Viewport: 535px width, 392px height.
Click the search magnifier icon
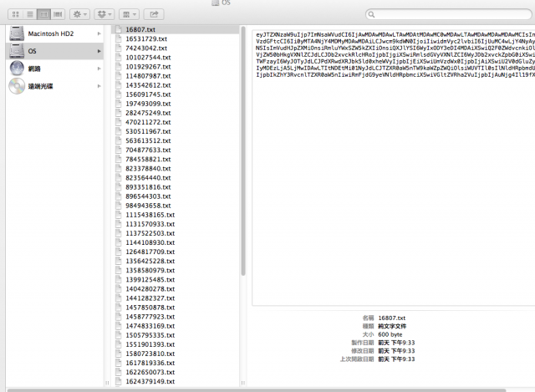click(x=371, y=14)
